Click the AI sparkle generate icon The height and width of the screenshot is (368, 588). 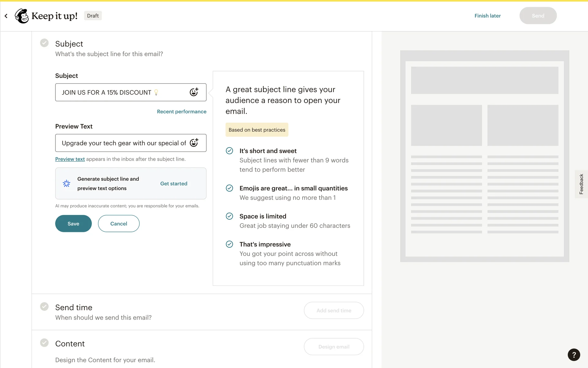[66, 183]
